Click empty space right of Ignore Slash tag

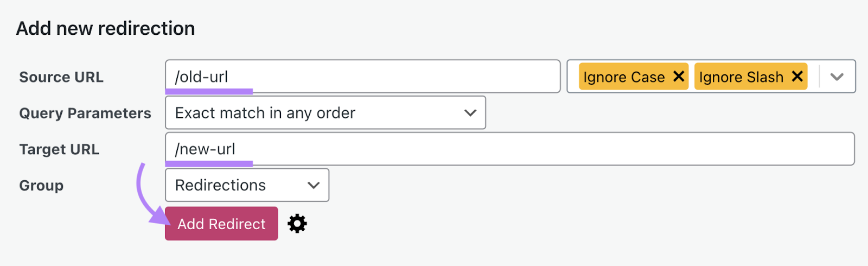(x=813, y=77)
